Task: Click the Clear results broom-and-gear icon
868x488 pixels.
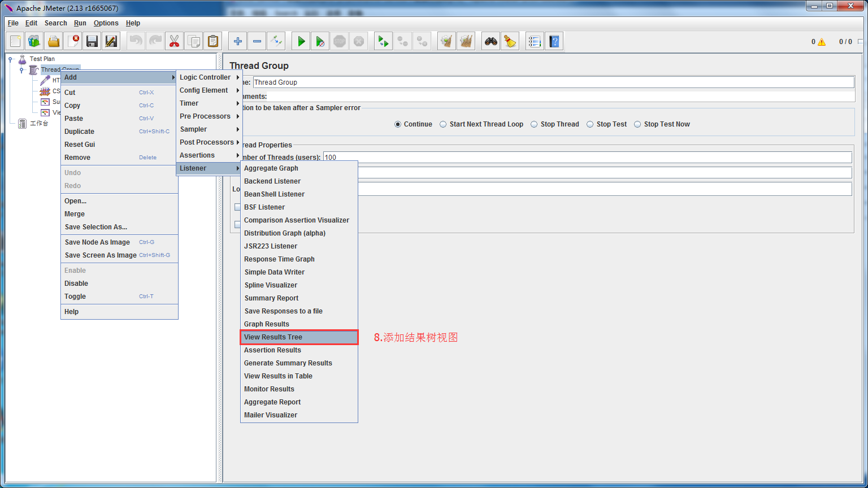Action: coord(447,41)
